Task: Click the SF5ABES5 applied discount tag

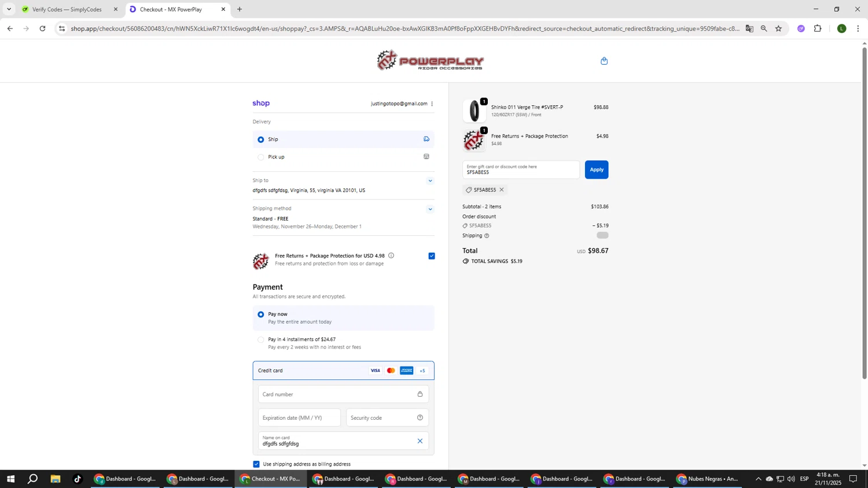Action: [x=485, y=190]
